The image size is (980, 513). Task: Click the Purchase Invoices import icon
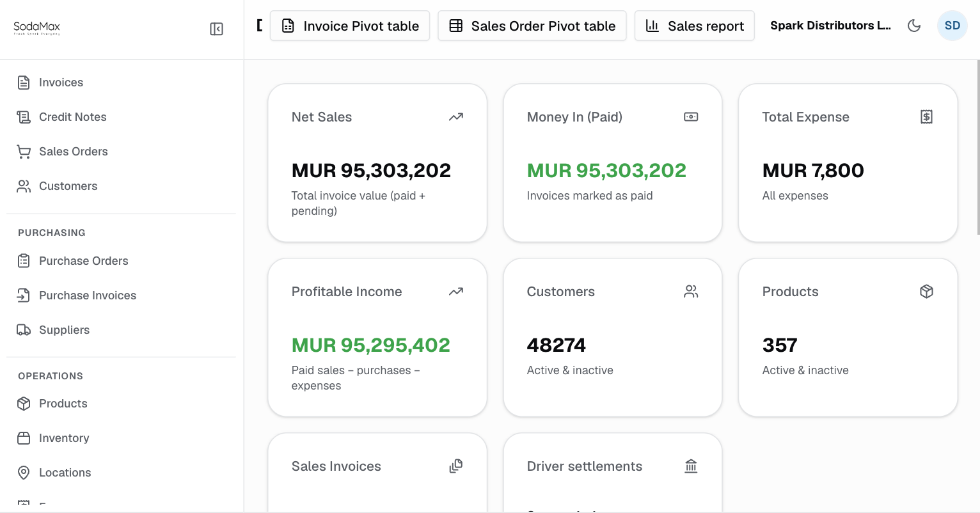[x=24, y=296]
